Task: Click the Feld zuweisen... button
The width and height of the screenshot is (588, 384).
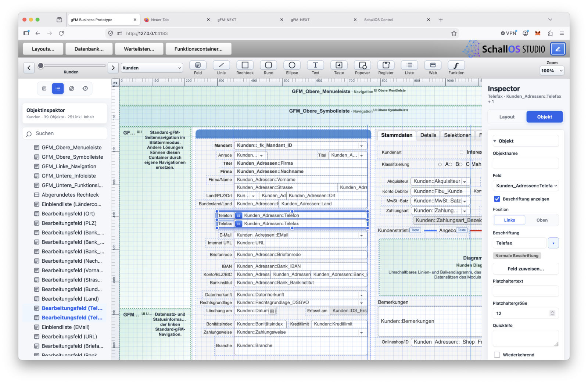Action: tap(526, 269)
